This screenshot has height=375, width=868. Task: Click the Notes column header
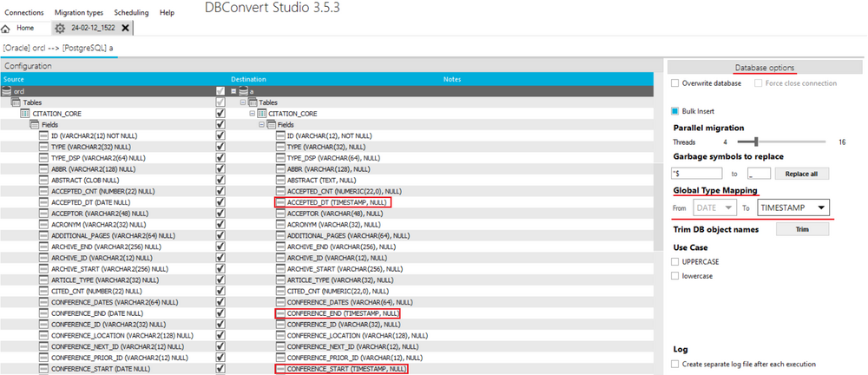coord(451,79)
